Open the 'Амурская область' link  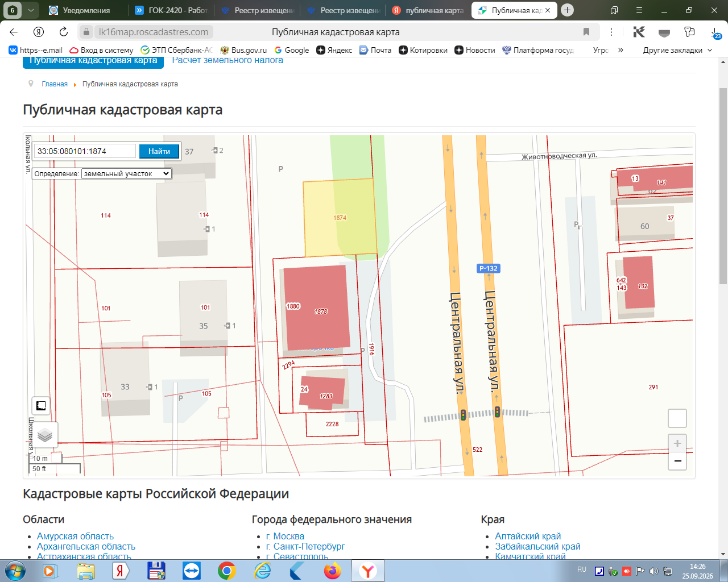[x=75, y=536]
